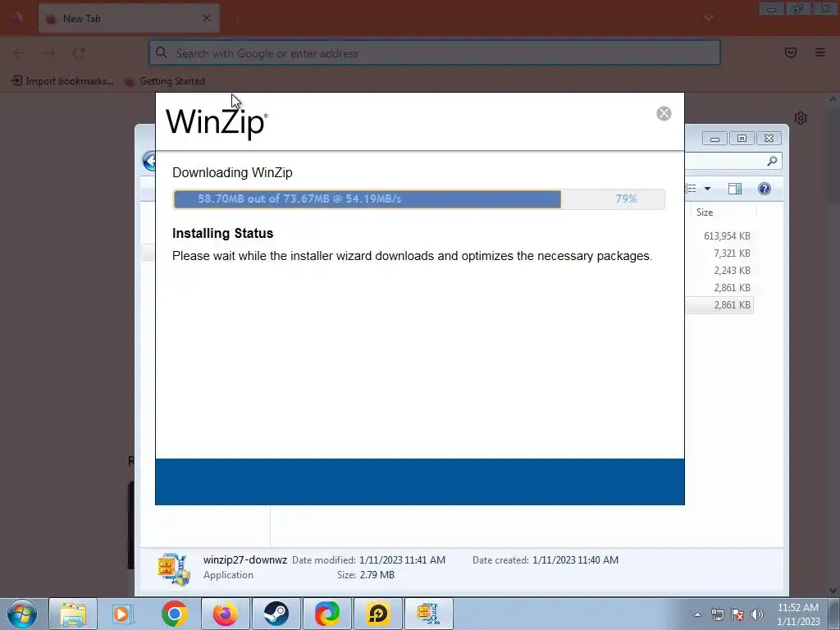The image size is (840, 630).
Task: Open Explorer help question mark icon
Action: point(765,189)
